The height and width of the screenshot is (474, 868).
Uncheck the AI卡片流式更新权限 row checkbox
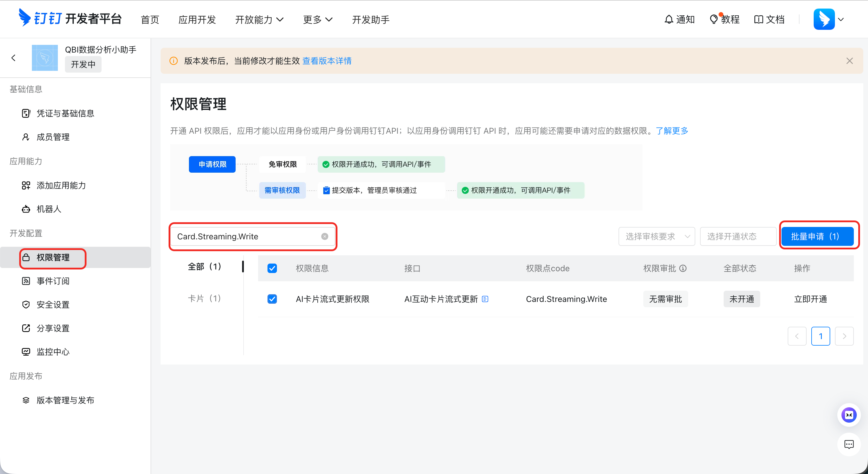point(272,299)
